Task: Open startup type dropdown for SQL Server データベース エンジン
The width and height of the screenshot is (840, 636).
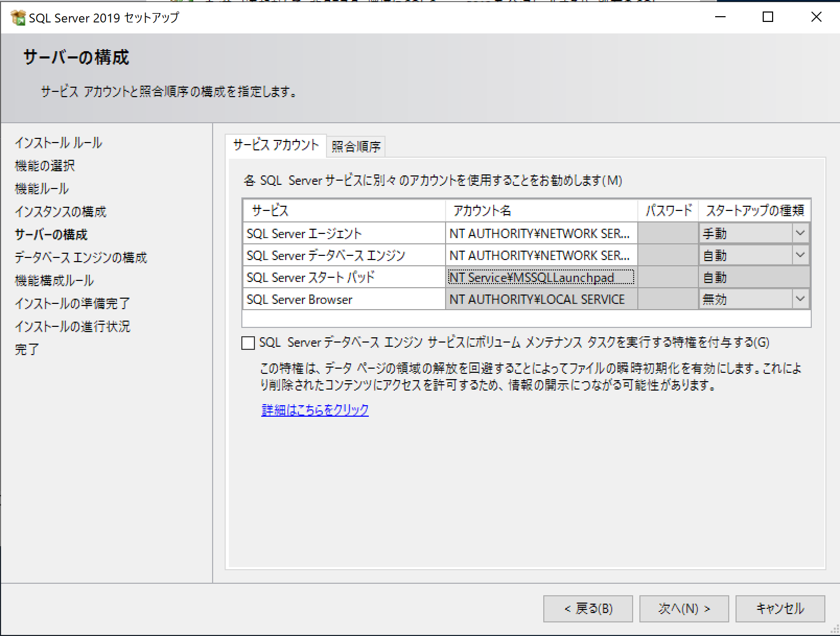Action: pos(800,255)
